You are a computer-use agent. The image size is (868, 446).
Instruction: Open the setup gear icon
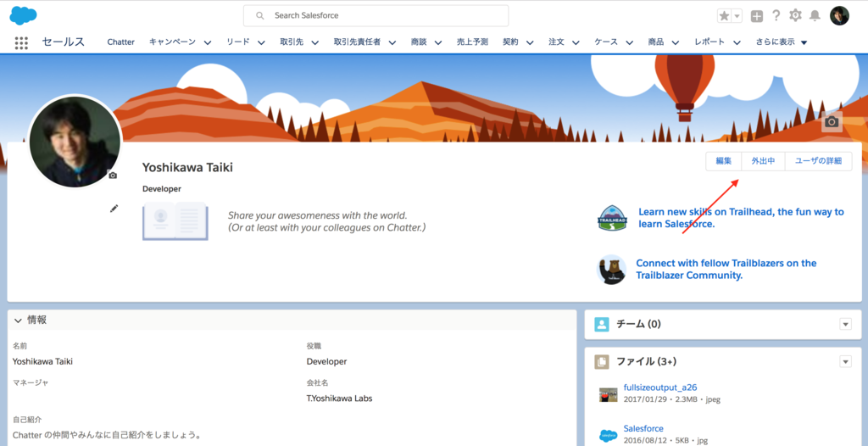[795, 15]
